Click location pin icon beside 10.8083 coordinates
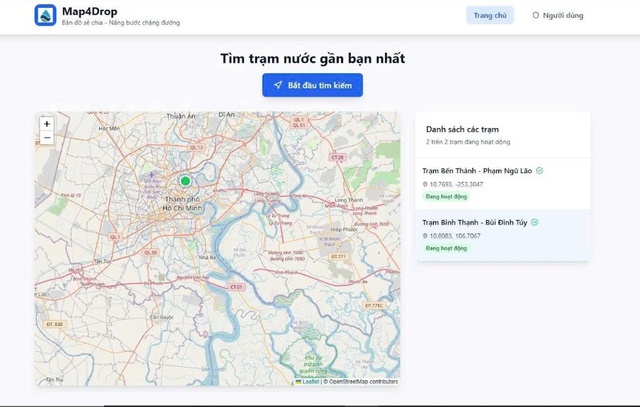640x407 pixels. tap(425, 235)
